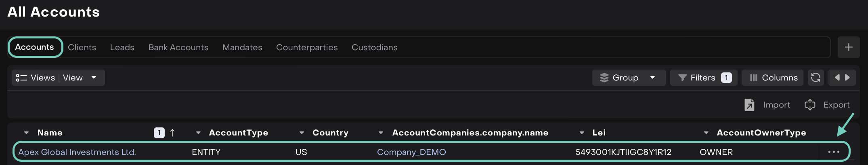The image size is (868, 165).
Task: Switch to the Bank Accounts tab
Action: (178, 47)
